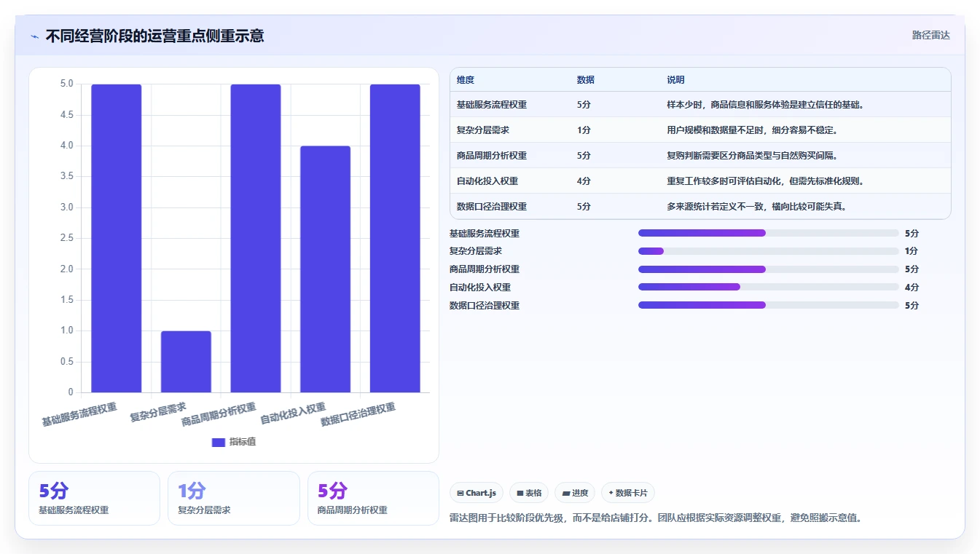
Task: Click the lightning icon beside the page title
Action: pyautogui.click(x=35, y=36)
